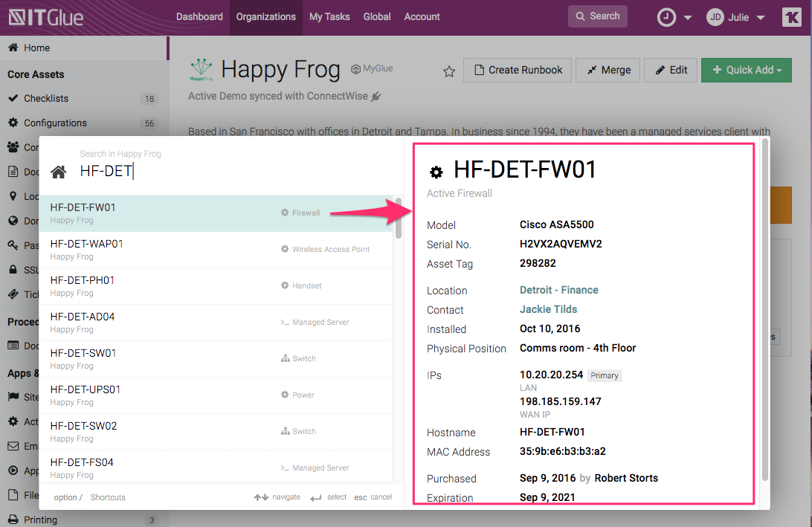Click the WAN IP 198.185.159.147
Screen dimensions: 812x527
[561, 401]
